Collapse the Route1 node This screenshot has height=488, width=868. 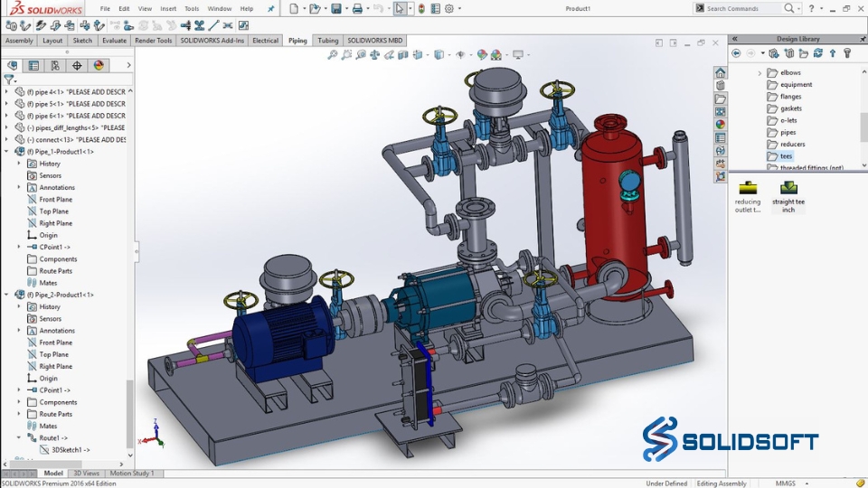click(x=19, y=437)
